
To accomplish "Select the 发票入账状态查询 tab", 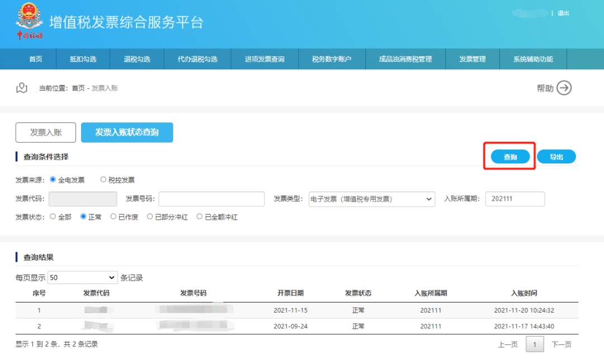I will pos(127,133).
